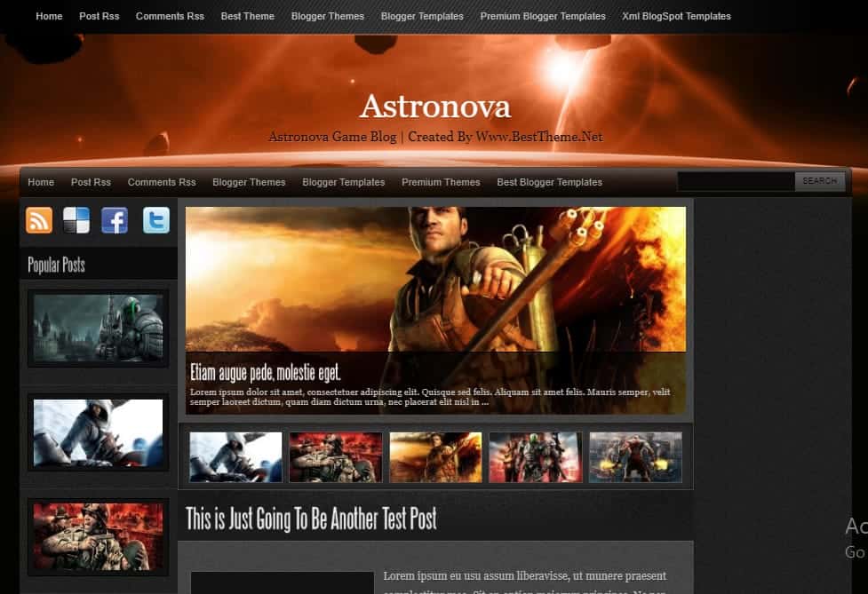868x594 pixels.
Task: Open Home from the top menu bar
Action: pyautogui.click(x=49, y=15)
